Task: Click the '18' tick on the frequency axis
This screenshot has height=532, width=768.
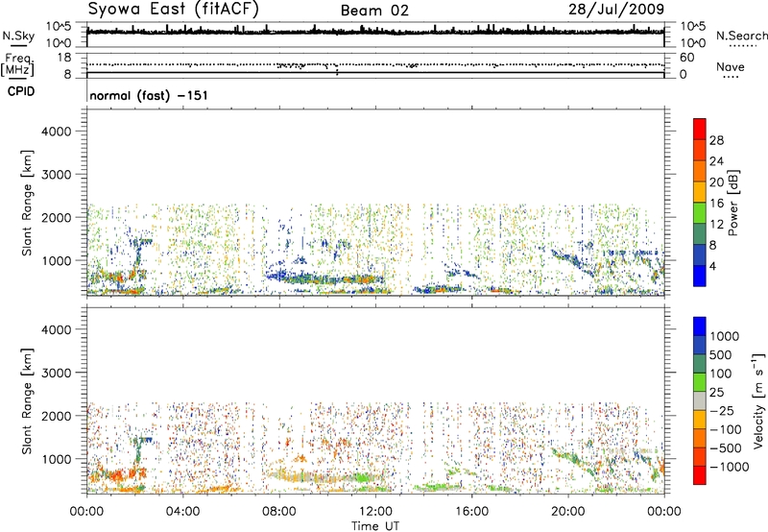Action: tap(63, 58)
